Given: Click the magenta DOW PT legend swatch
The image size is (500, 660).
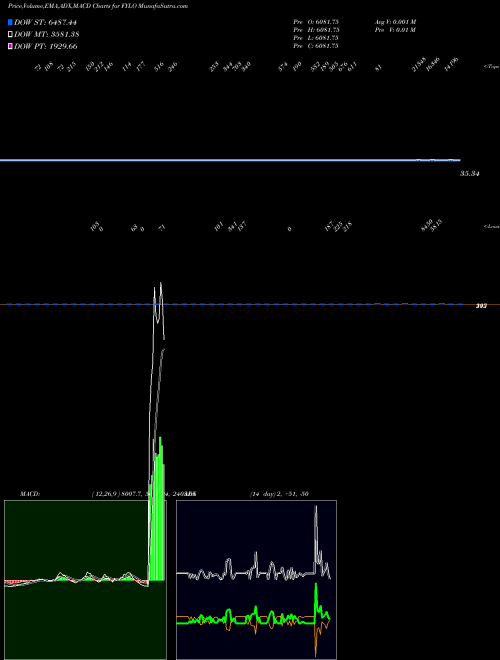Looking at the screenshot, I should pos(10,46).
